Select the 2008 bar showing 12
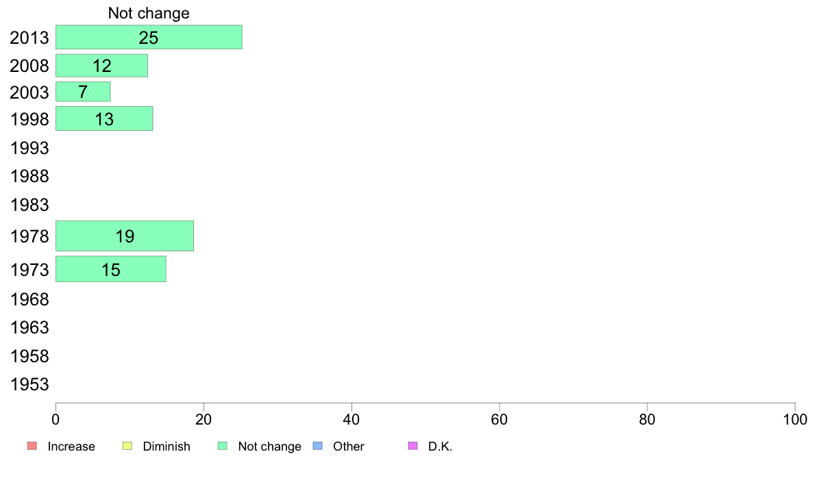The image size is (814, 504). point(101,66)
